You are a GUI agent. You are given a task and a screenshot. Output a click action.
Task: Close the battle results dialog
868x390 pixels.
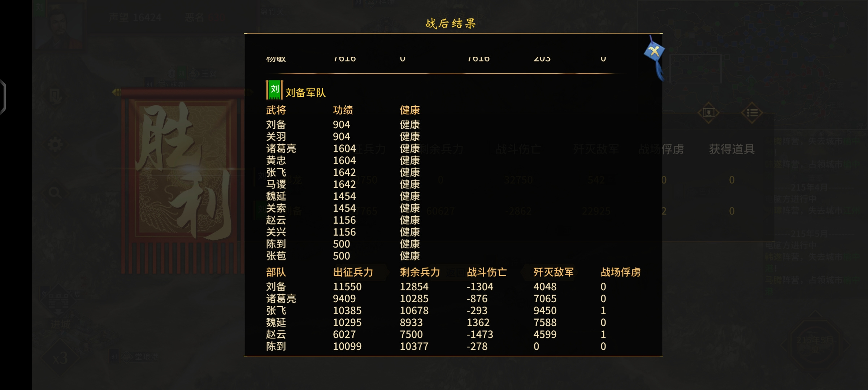point(654,51)
